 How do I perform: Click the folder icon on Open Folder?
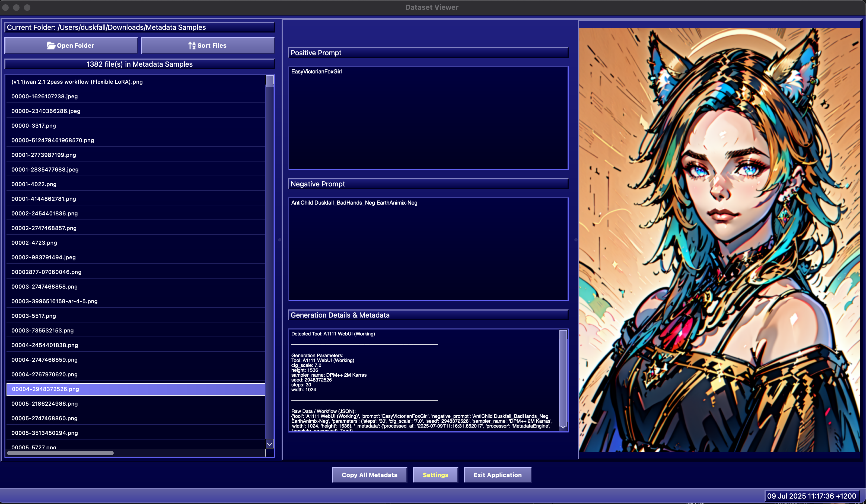pyautogui.click(x=51, y=45)
